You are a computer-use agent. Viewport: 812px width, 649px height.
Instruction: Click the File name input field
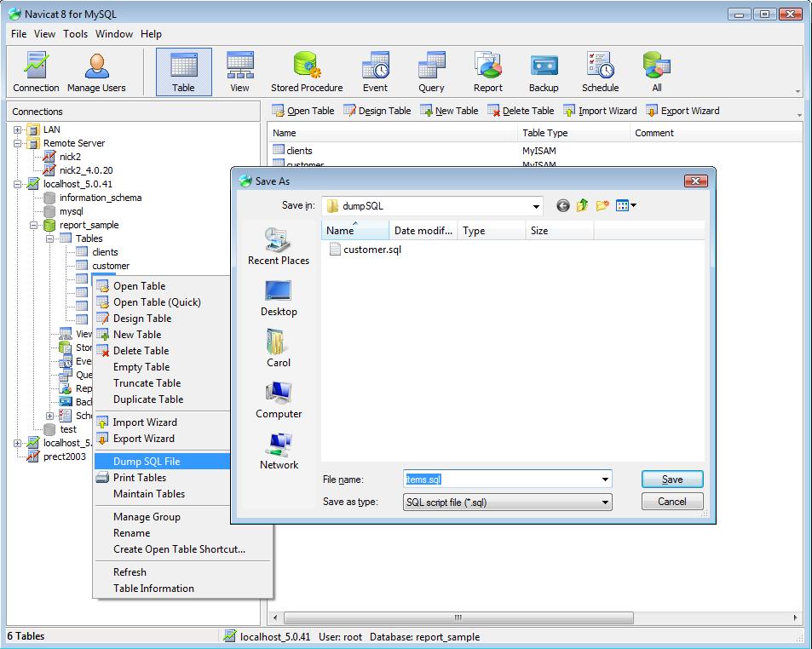tap(501, 480)
